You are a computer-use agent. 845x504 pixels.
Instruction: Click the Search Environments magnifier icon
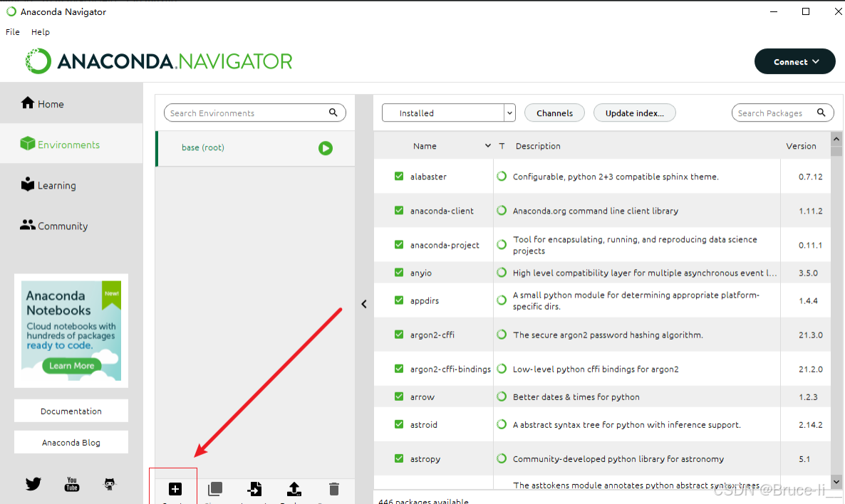(333, 112)
